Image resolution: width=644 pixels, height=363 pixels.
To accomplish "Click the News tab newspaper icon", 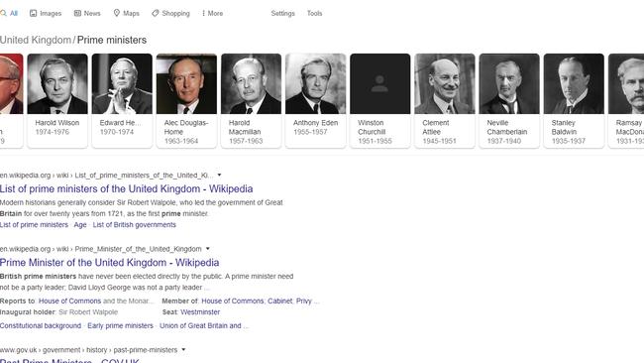I will [77, 13].
